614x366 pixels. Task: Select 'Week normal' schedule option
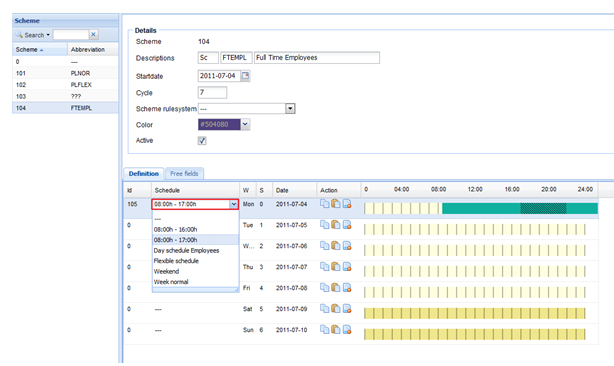coord(195,282)
